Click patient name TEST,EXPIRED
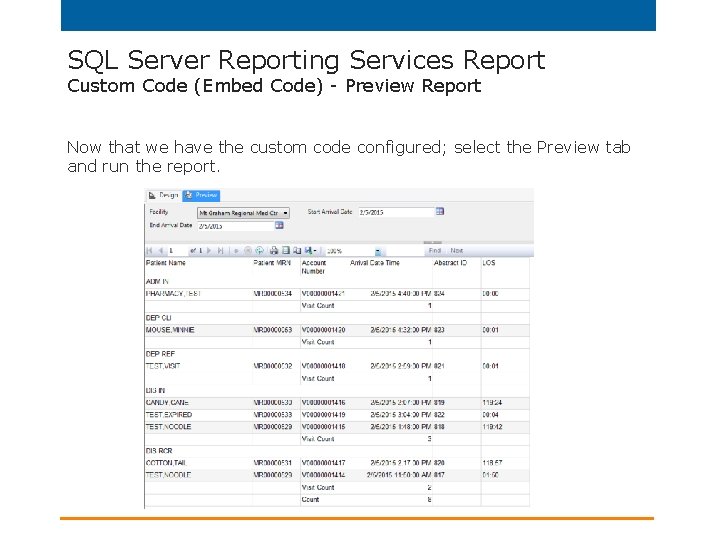The image size is (720, 540). click(x=169, y=415)
